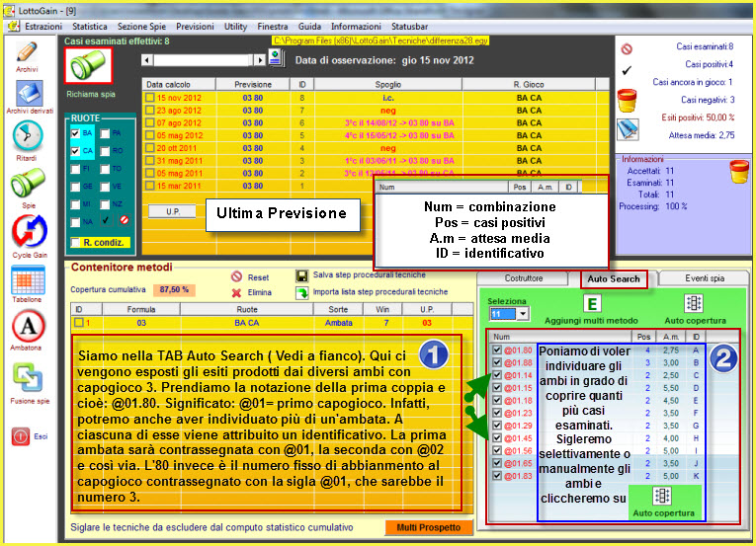
Task: Click the red X Elimina icon
Action: point(236,292)
